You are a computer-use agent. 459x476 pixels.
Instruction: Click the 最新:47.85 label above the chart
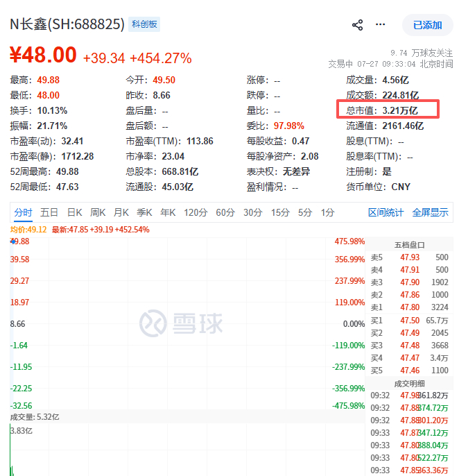pos(101,230)
